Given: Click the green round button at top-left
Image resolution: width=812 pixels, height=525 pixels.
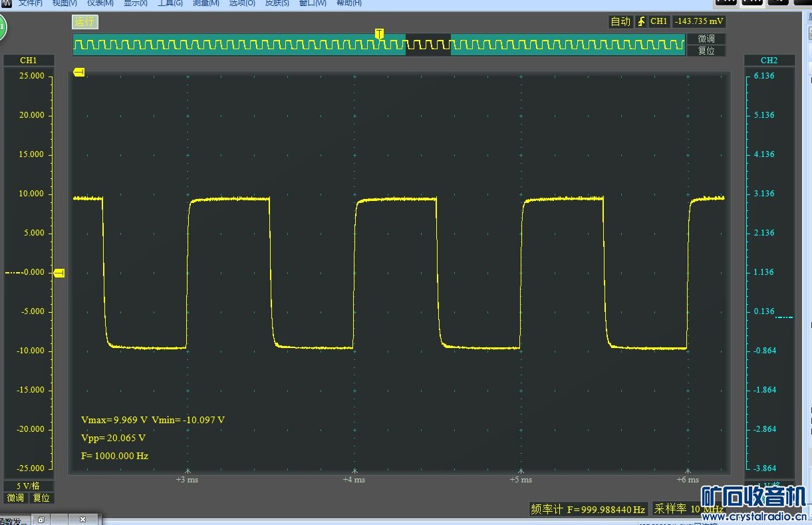Looking at the screenshot, I should [x=2, y=27].
